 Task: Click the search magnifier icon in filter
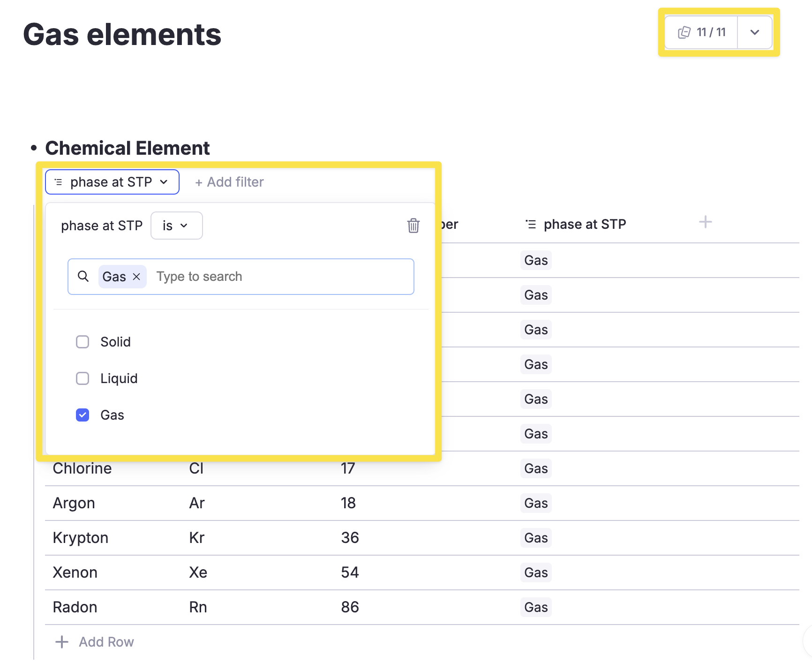point(83,276)
